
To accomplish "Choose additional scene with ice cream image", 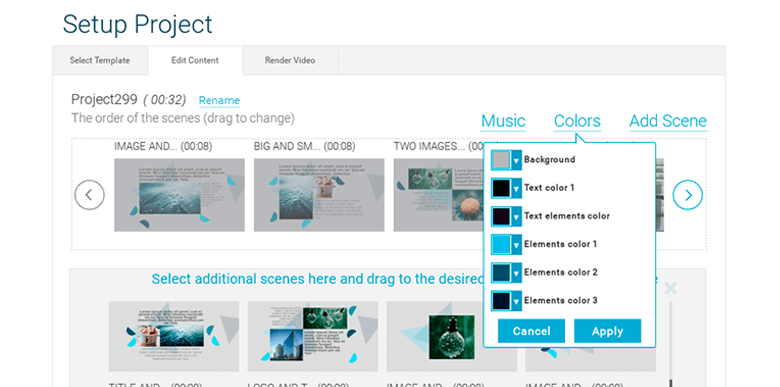I will point(174,337).
